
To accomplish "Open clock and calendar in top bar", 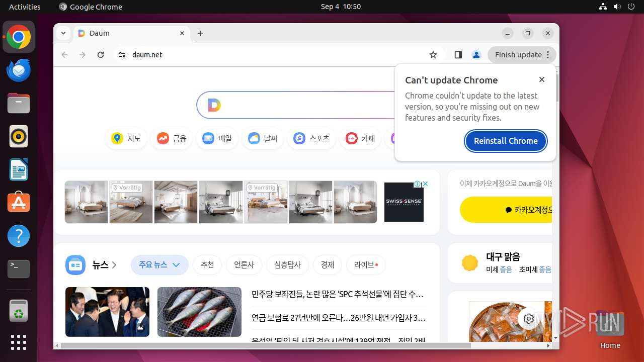I will (341, 7).
